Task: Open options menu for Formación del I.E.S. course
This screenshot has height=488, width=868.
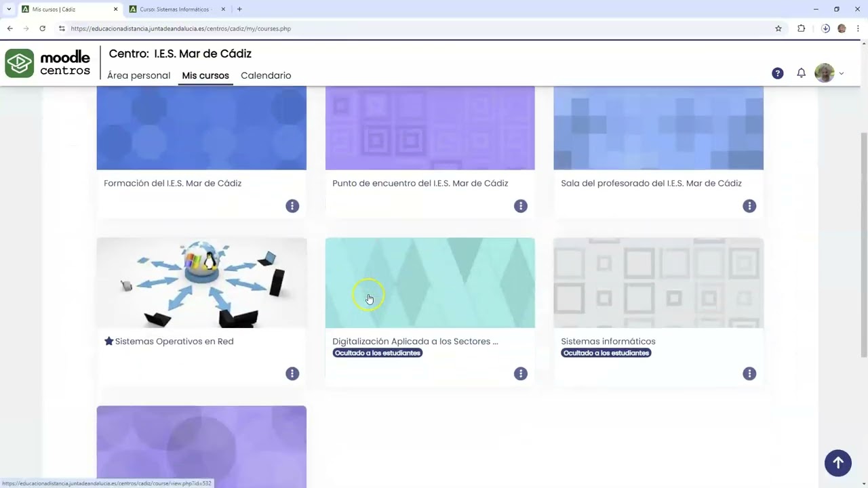Action: pos(292,206)
